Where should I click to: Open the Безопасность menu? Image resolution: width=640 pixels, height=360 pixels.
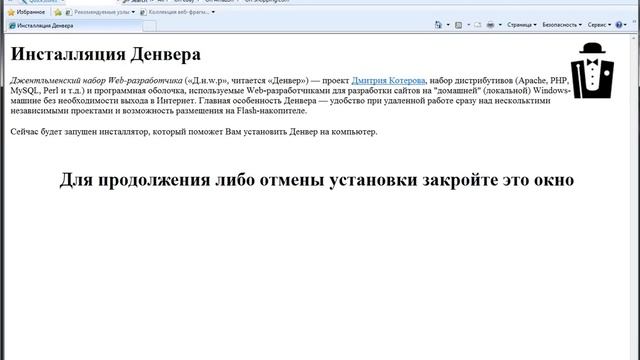point(562,25)
